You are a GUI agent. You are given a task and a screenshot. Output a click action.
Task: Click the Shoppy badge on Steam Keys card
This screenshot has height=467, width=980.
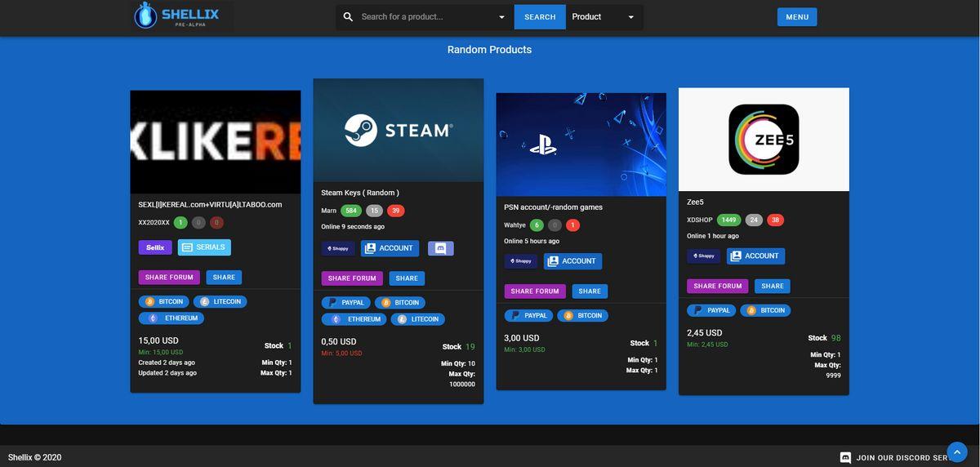338,248
